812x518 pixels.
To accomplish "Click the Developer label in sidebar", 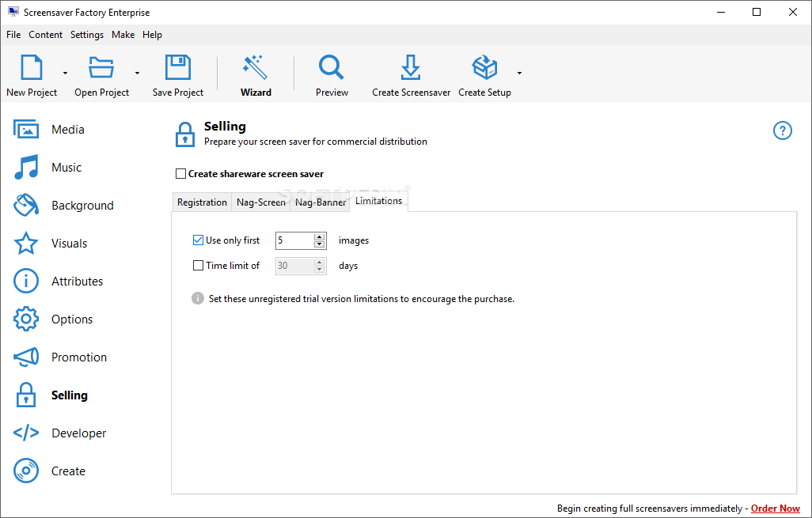I will pyautogui.click(x=78, y=433).
